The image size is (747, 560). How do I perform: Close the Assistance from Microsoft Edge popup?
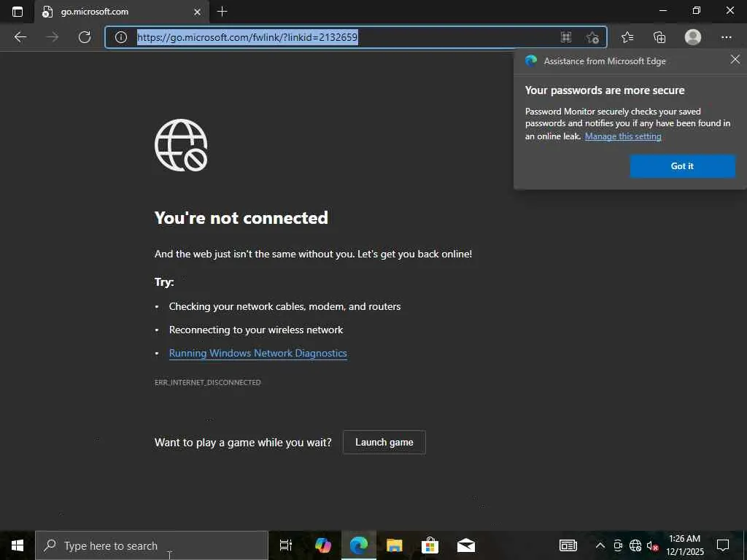(x=735, y=60)
